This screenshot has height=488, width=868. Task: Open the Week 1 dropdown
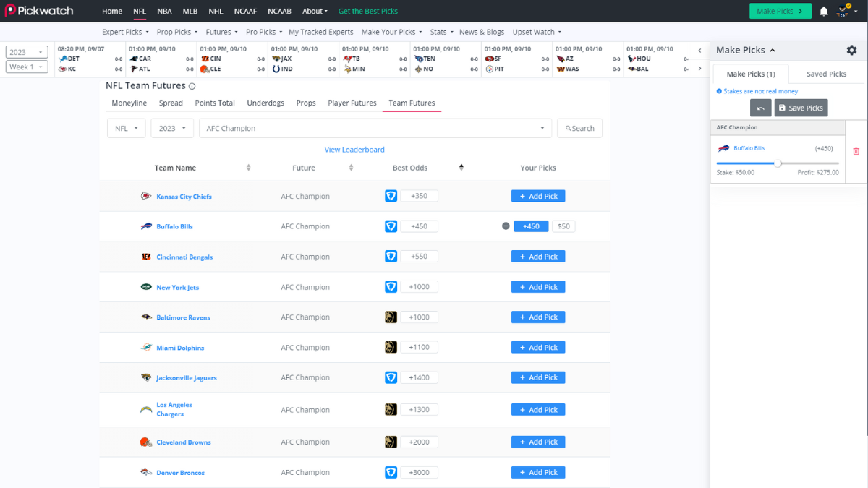(27, 67)
